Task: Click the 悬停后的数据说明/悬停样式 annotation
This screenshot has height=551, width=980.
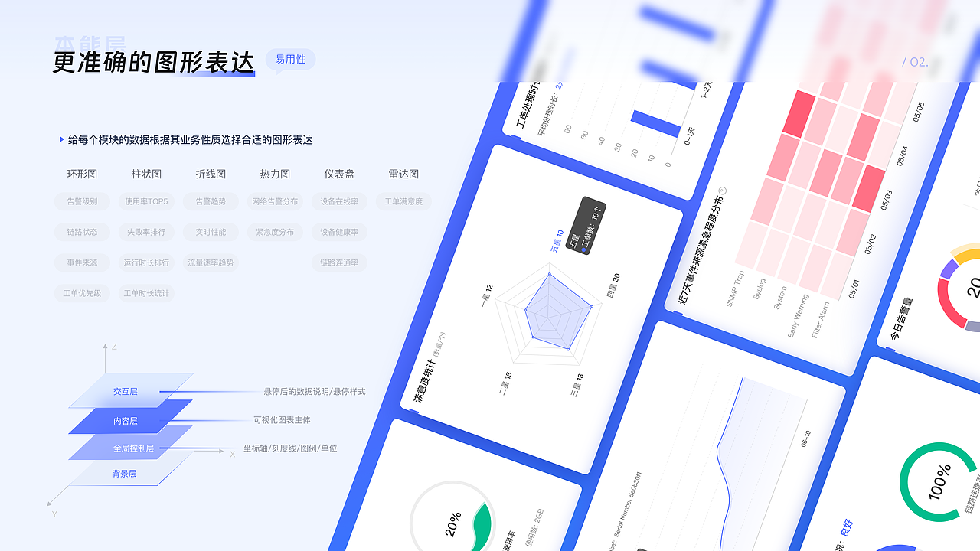Action: [315, 391]
